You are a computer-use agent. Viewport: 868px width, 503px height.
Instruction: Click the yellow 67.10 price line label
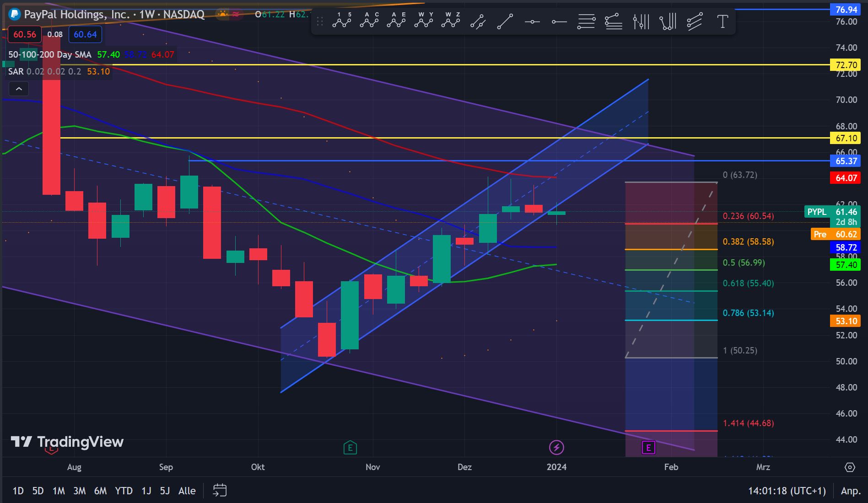(x=846, y=138)
